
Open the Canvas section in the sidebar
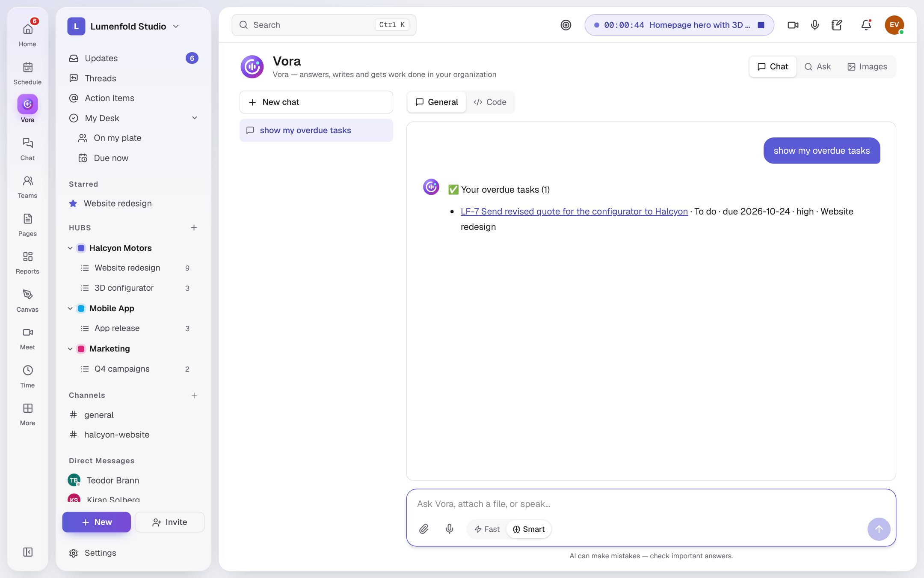(27, 301)
